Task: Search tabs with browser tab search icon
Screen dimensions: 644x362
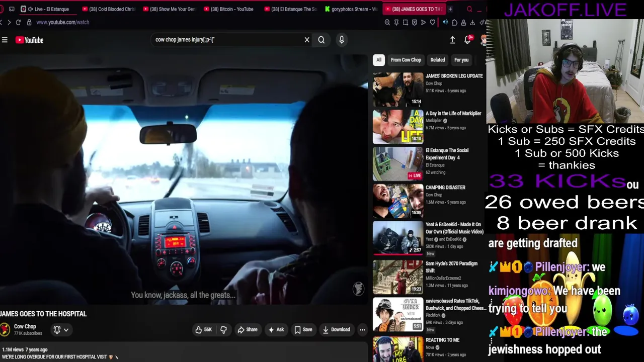Action: click(469, 9)
